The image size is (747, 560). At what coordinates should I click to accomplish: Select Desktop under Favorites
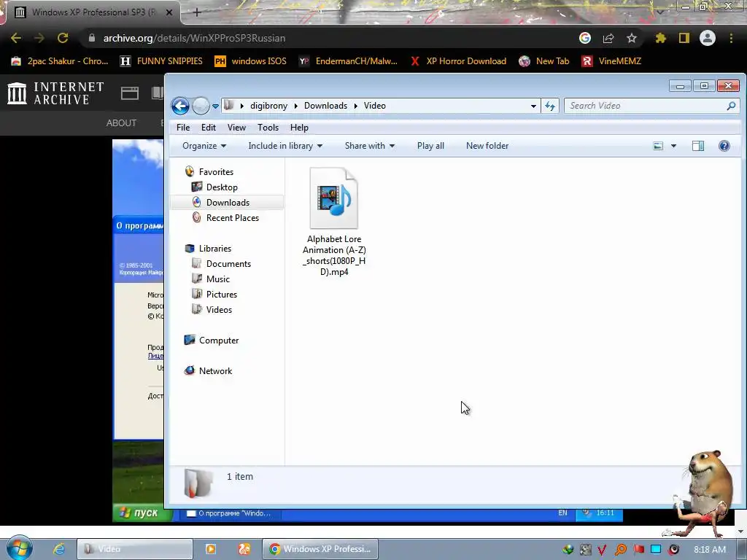tap(222, 187)
